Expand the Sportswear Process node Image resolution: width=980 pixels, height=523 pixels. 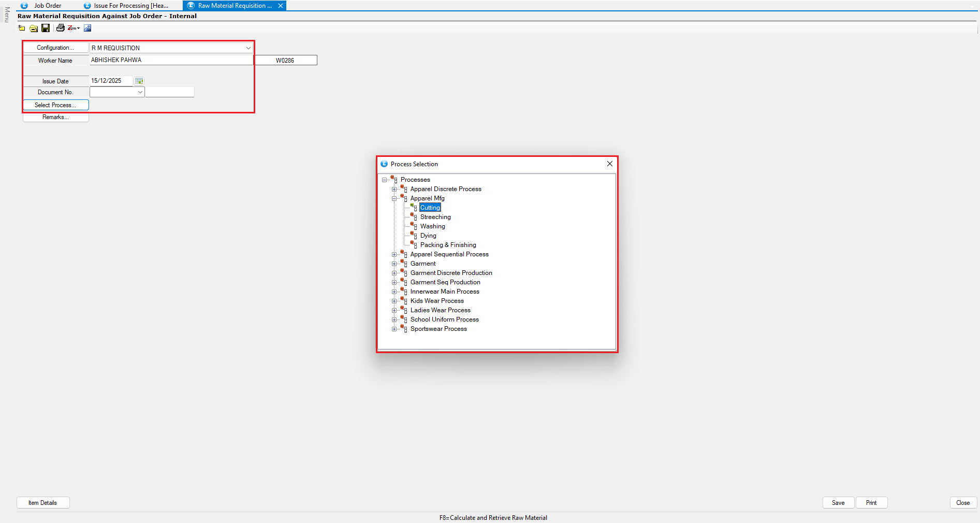(394, 329)
